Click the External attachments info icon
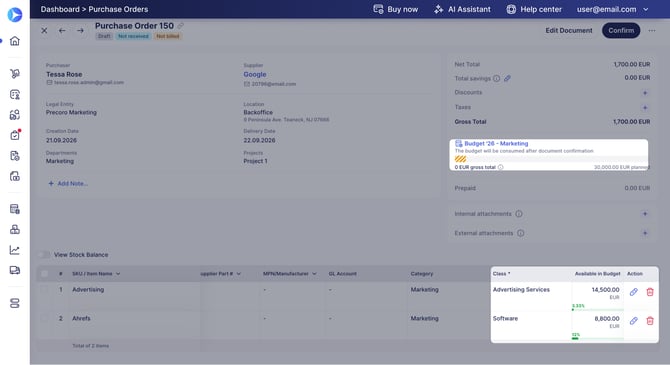The height and width of the screenshot is (365, 670). tap(520, 233)
